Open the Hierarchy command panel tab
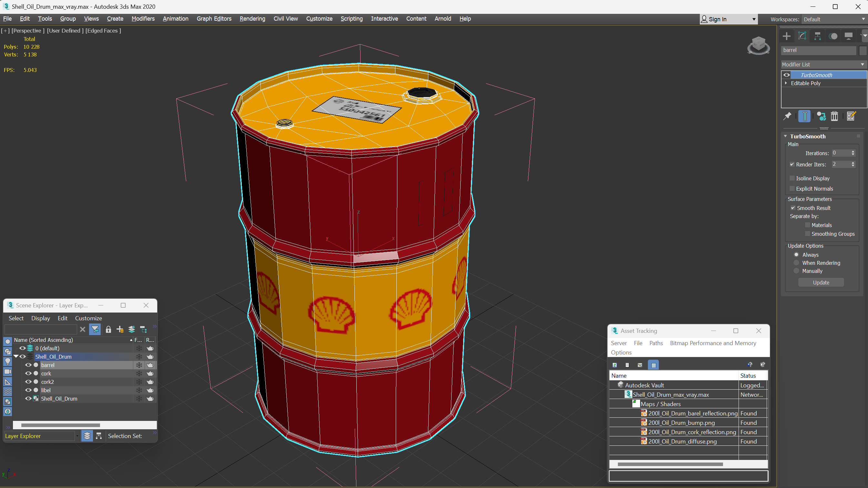This screenshot has width=868, height=488. (x=817, y=36)
